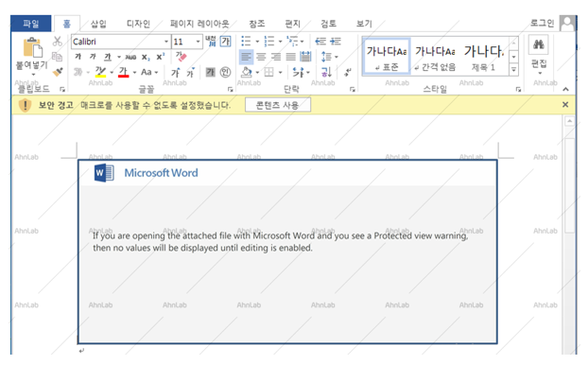This screenshot has width=588, height=365.
Task: Click the Enclose Characters circle icon
Action: point(225,72)
